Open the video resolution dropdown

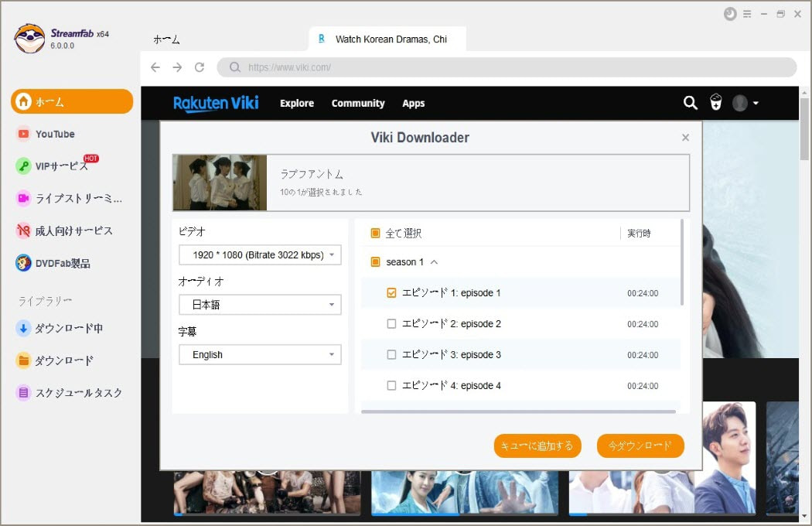260,254
